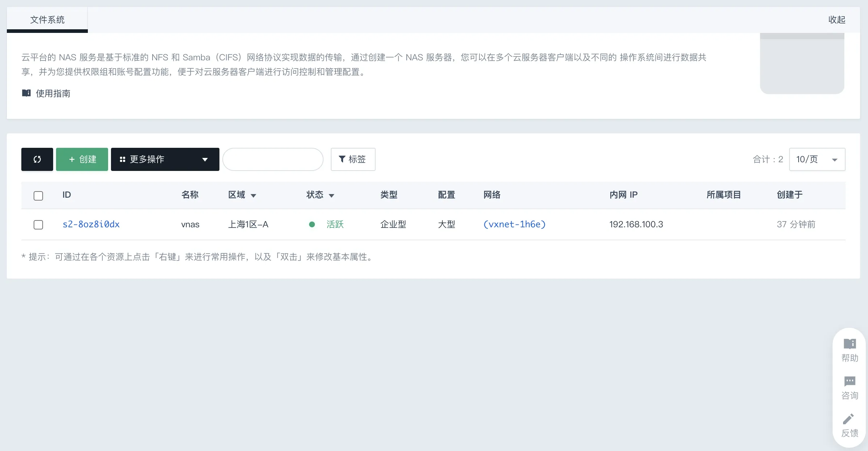Click the grid icon in 更多操作
Image resolution: width=868 pixels, height=451 pixels.
pyautogui.click(x=123, y=159)
